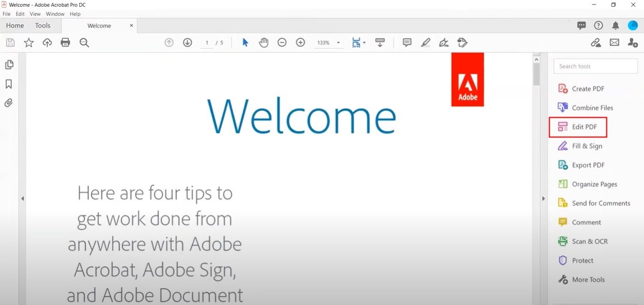The height and width of the screenshot is (305, 644).
Task: Open the View menu
Action: (x=35, y=14)
